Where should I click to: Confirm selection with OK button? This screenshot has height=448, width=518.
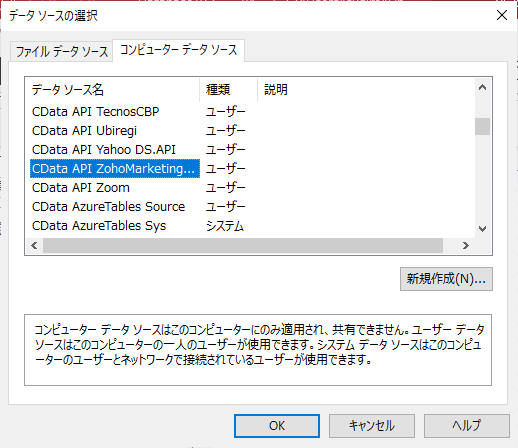point(277,426)
